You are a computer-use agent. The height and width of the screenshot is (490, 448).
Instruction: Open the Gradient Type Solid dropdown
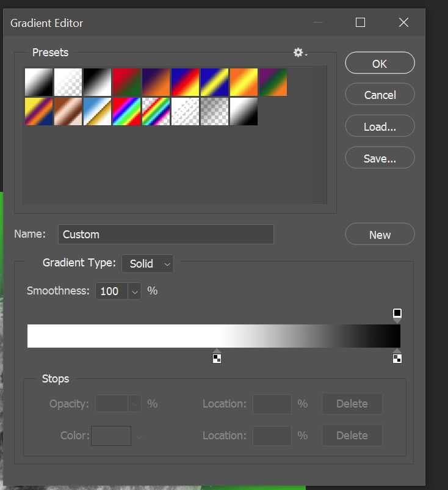click(147, 263)
